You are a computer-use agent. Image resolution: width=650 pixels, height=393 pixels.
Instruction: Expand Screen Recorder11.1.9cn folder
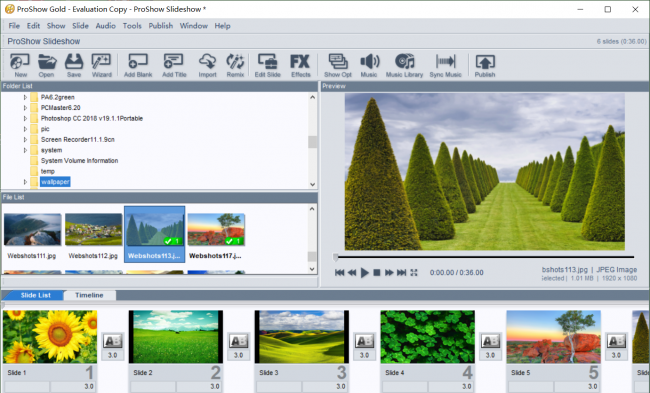tap(25, 140)
